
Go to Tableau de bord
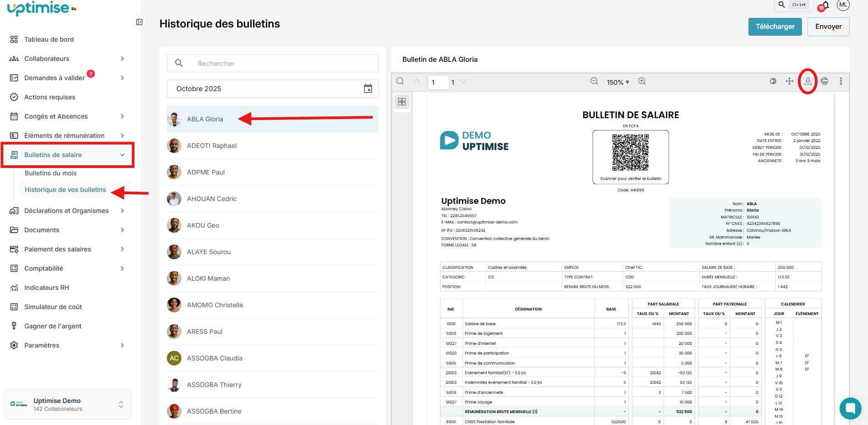49,39
